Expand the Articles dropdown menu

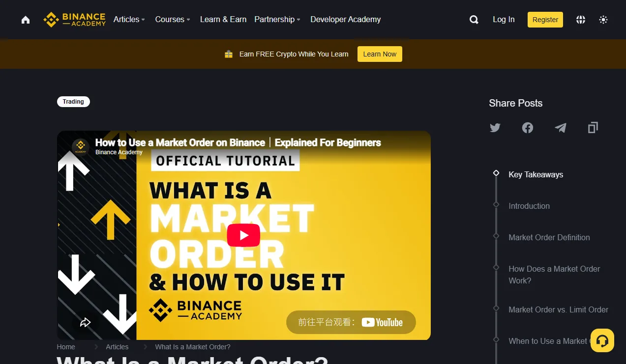pos(129,20)
